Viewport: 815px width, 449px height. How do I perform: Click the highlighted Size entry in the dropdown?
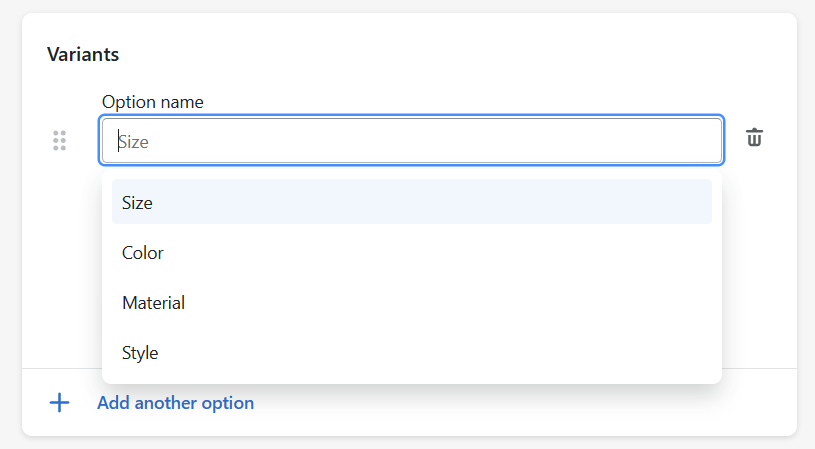[412, 202]
